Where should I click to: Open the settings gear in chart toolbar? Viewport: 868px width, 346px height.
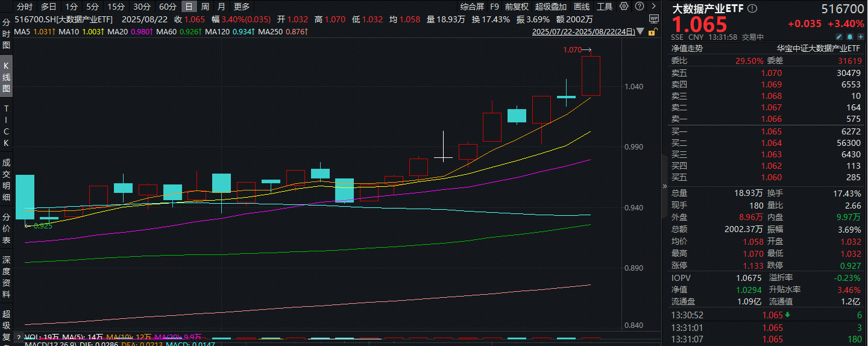click(624, 7)
